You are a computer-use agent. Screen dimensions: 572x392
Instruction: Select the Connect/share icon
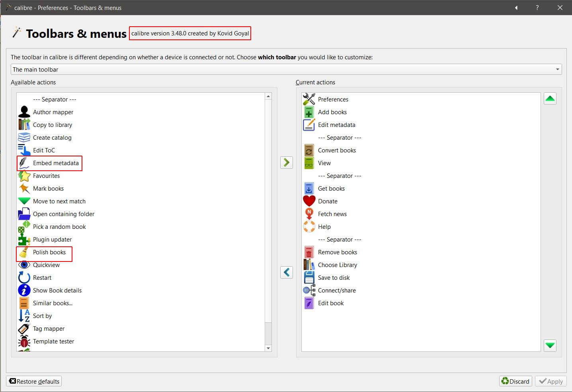pos(309,291)
